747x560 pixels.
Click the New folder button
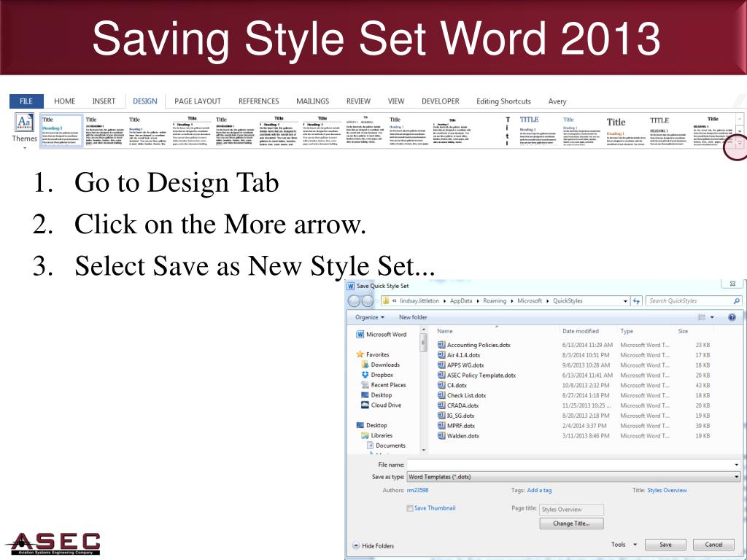point(413,317)
